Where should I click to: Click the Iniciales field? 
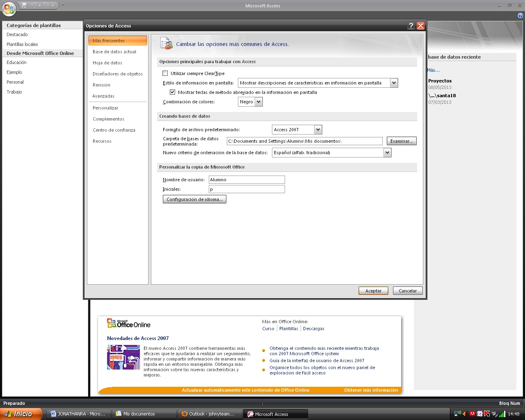247,189
